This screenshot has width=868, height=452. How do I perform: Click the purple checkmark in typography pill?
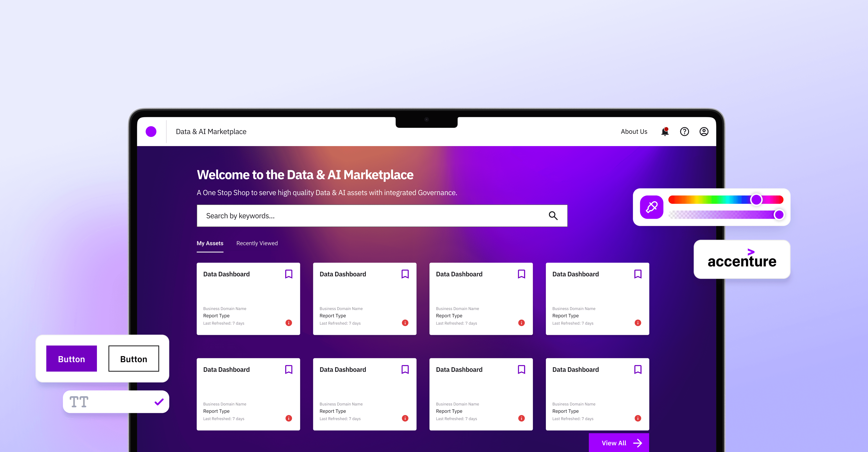159,402
